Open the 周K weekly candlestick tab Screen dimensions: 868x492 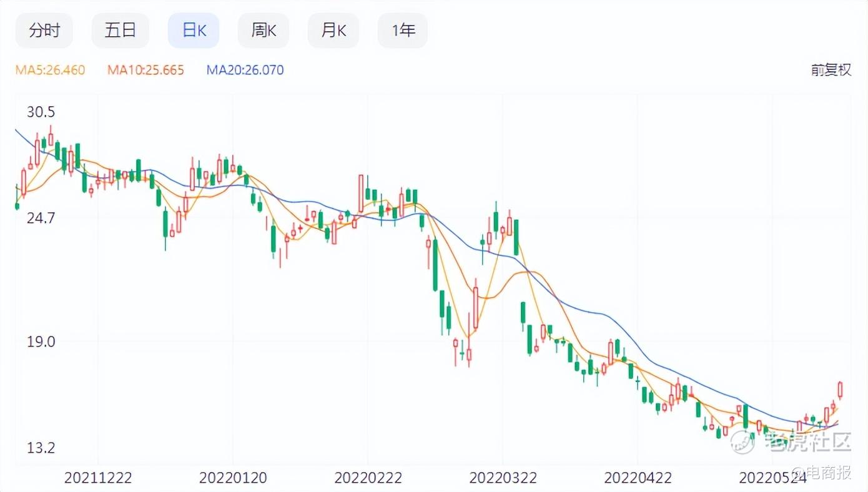tap(264, 30)
